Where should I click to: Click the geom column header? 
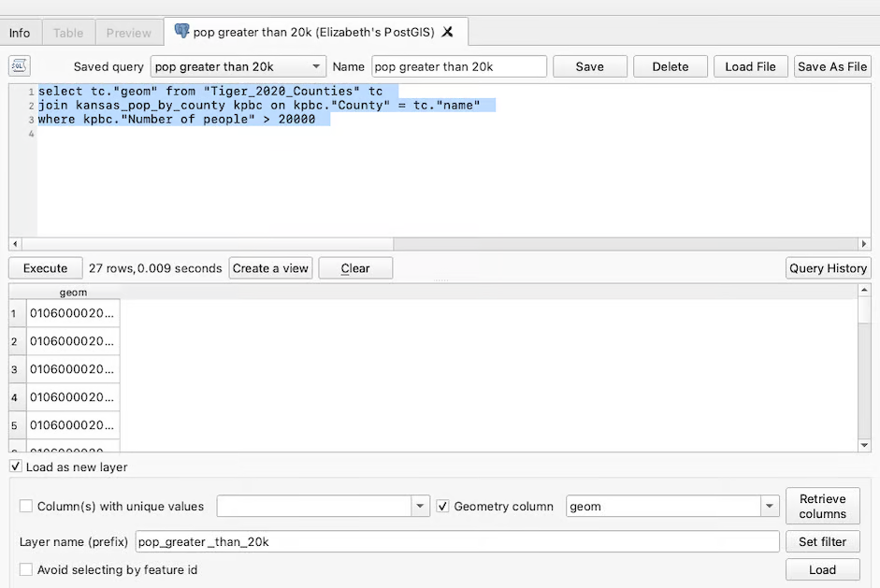pyautogui.click(x=73, y=293)
